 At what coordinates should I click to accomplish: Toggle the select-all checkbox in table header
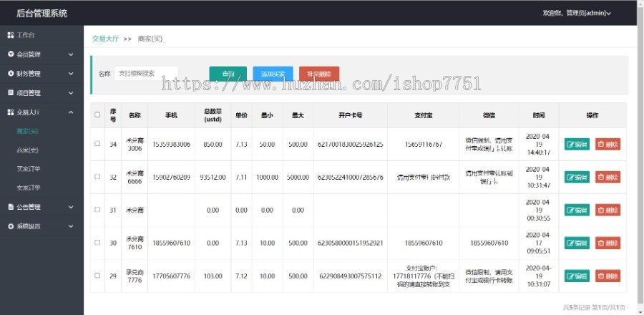click(x=97, y=115)
